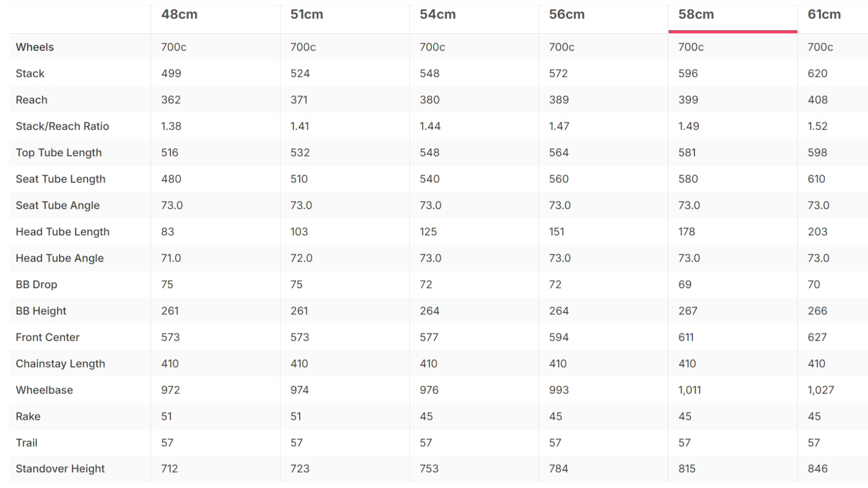Screen dimensions: 868x488
Task: Click the Standover Height row label
Action: [x=60, y=468]
